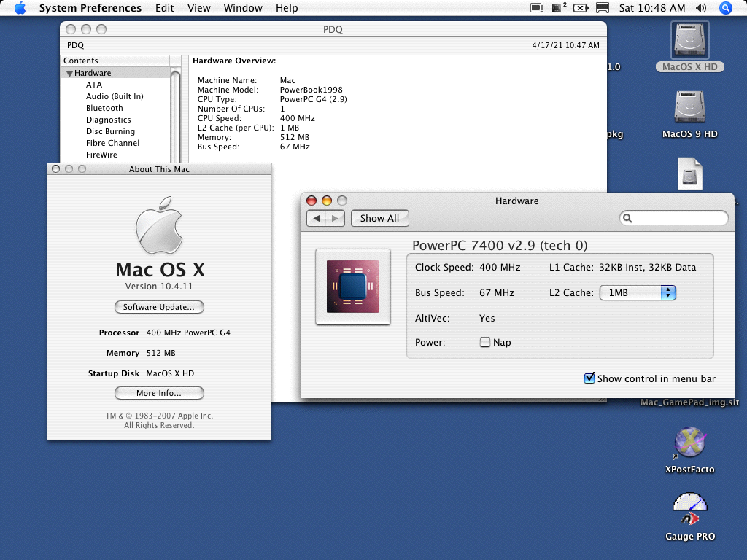Screen dimensions: 747x560
Task: Click the PowerPC processor chip icon
Action: click(353, 287)
